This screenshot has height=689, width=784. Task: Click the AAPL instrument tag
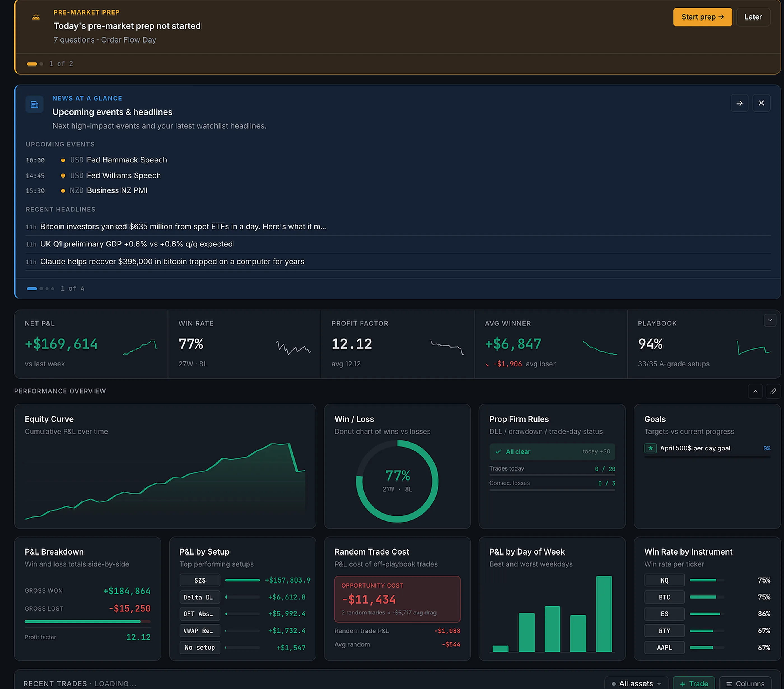664,648
